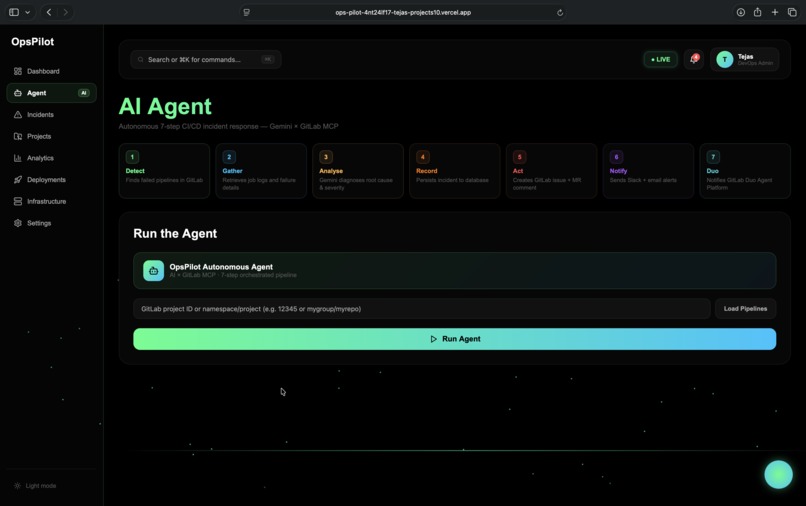
Task: Click the Settings gear icon
Action: point(18,223)
